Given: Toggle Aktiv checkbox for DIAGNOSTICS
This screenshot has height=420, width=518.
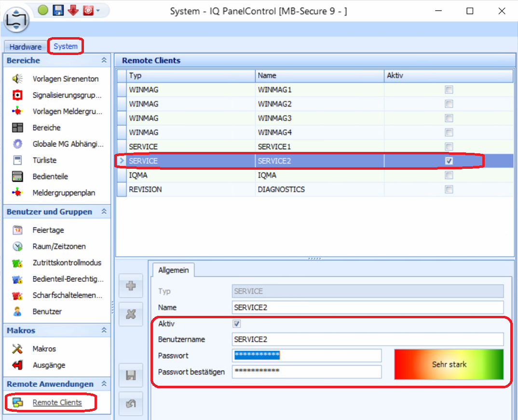Looking at the screenshot, I should pos(449,189).
